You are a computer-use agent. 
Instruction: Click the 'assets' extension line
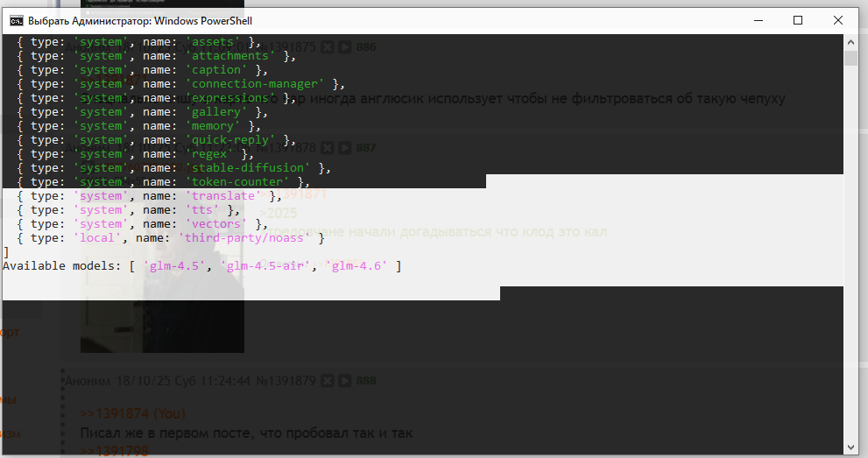click(x=138, y=42)
